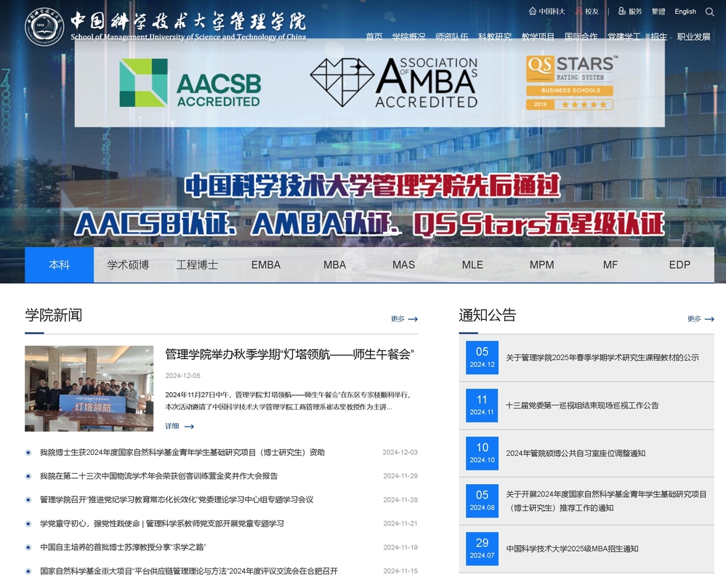Open notice 十三届党委第一巡视组结束现场巡视工作公告
Image resolution: width=726 pixels, height=588 pixels.
click(582, 405)
